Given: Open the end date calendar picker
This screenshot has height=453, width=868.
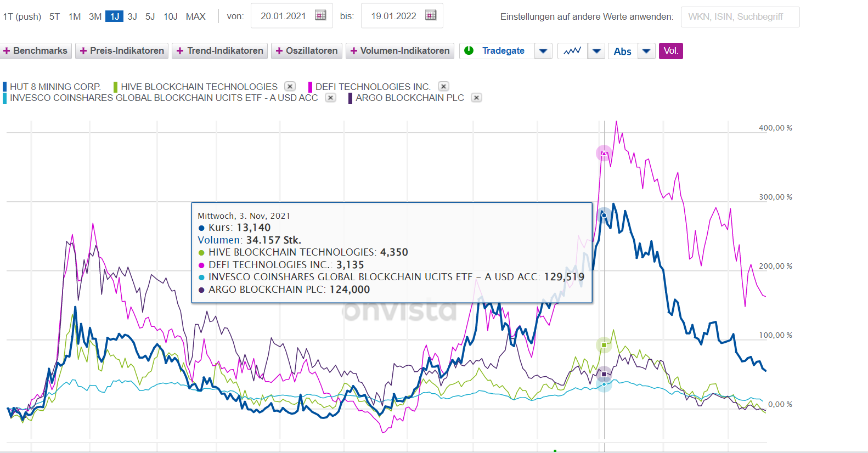Looking at the screenshot, I should 431,15.
